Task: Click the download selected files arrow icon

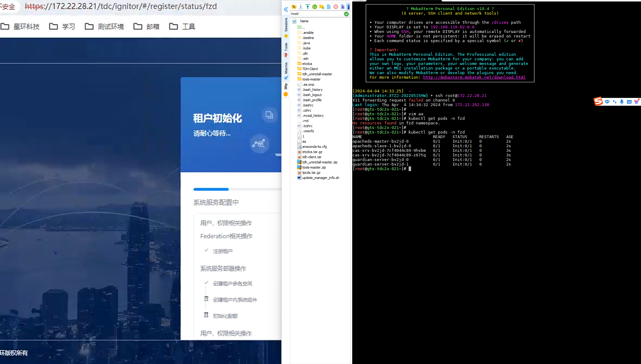Action: 301,7
